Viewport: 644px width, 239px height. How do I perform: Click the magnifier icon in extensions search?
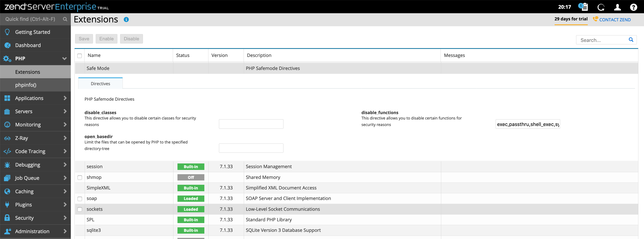631,40
